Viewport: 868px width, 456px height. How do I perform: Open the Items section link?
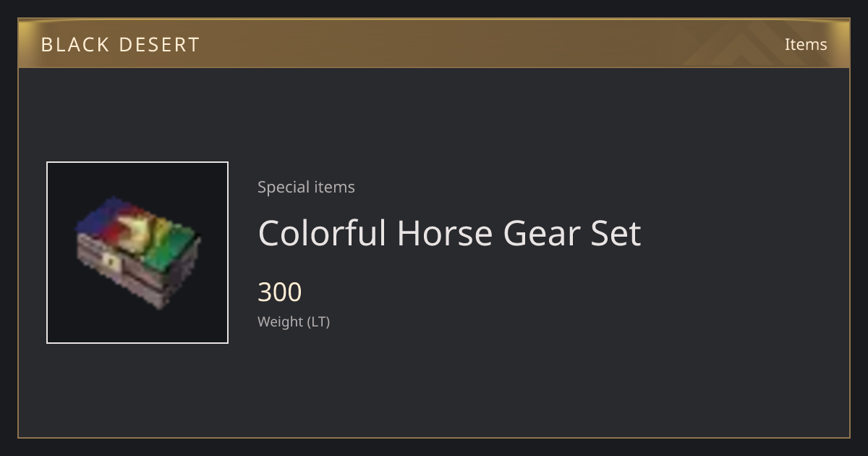[x=806, y=44]
